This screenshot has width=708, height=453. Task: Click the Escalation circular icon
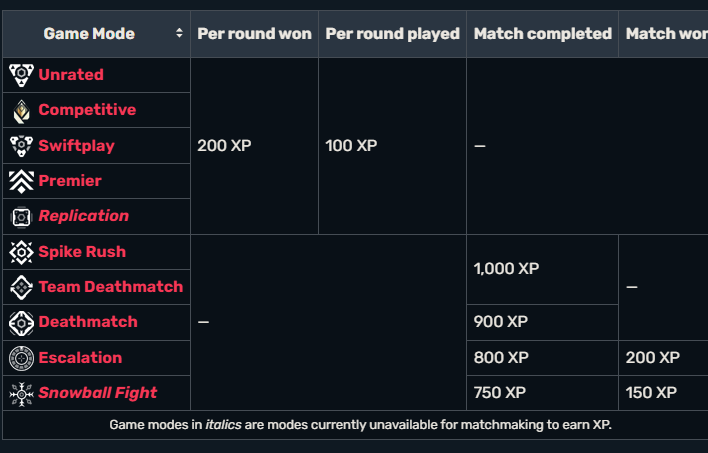pos(21,358)
